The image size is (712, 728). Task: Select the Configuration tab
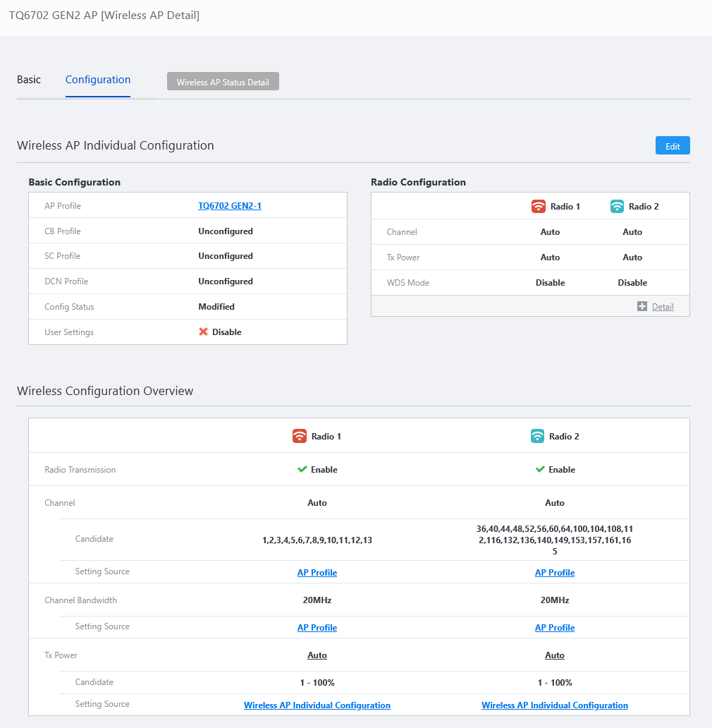[98, 80]
